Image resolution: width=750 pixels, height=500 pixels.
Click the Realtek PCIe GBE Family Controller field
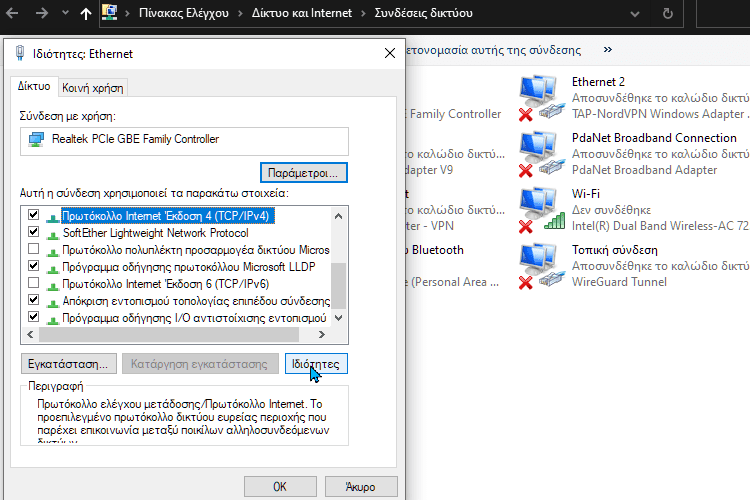184,141
